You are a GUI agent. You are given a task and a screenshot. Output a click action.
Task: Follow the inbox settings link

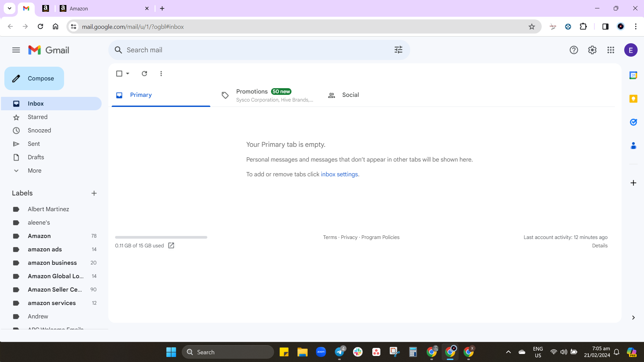tap(339, 174)
